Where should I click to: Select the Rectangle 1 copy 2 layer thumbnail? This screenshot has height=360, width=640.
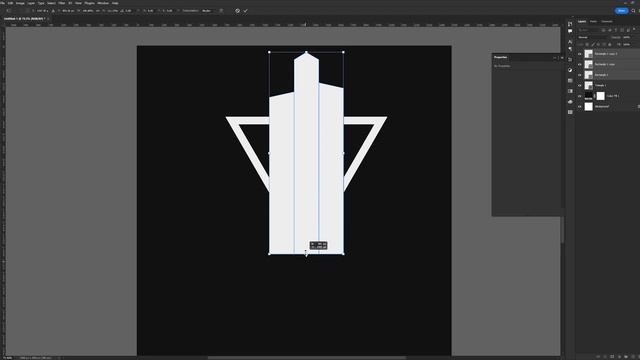(x=589, y=54)
